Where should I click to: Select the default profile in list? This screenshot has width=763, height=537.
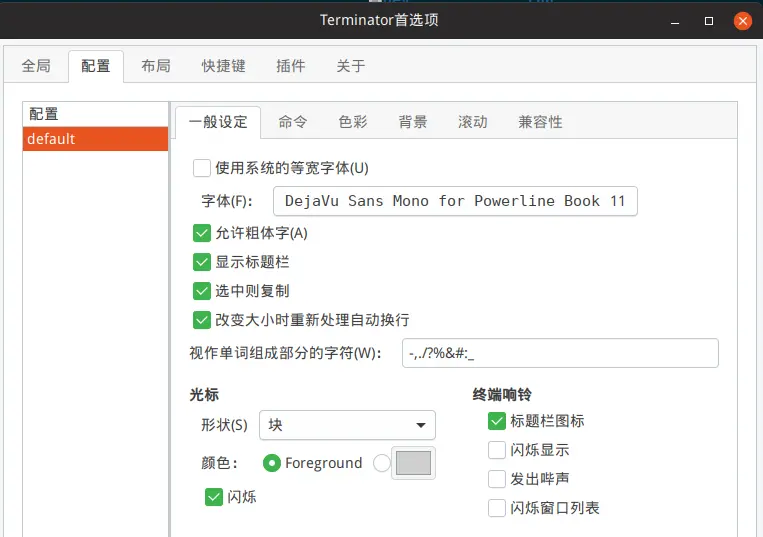coord(95,139)
